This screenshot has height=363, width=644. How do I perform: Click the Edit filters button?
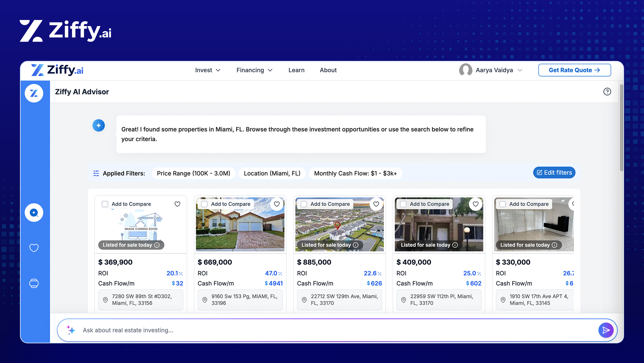click(x=554, y=173)
